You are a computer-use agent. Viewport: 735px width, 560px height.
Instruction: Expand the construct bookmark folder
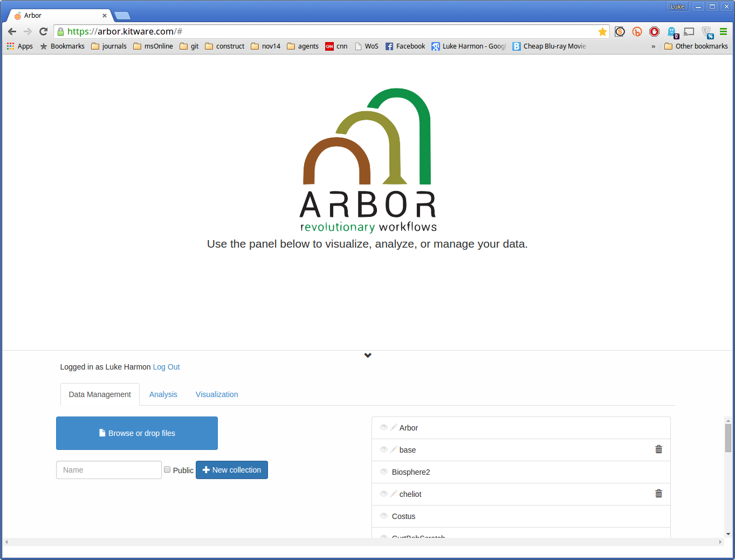[x=225, y=46]
